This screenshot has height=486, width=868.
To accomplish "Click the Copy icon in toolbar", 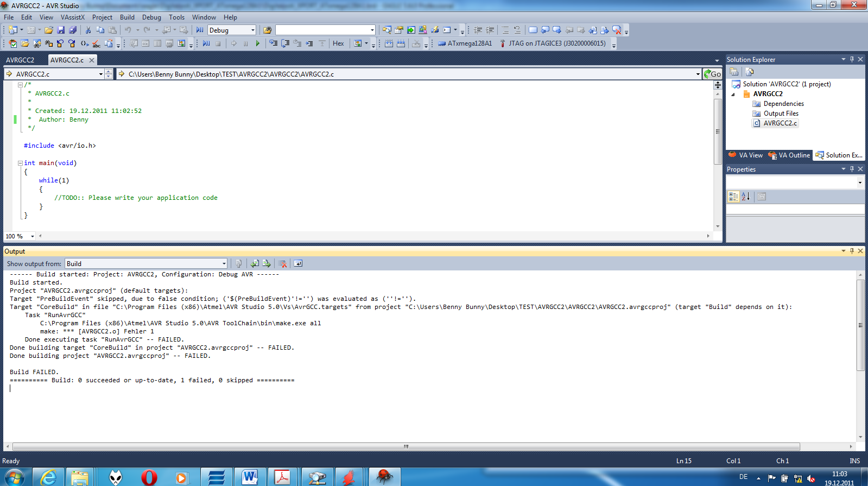I will coord(100,30).
